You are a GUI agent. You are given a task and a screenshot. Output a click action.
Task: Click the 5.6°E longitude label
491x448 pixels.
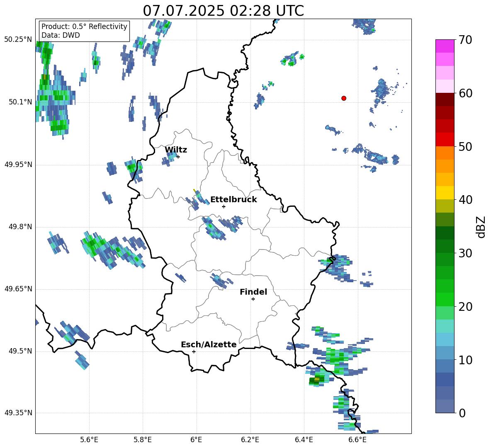[x=89, y=440]
